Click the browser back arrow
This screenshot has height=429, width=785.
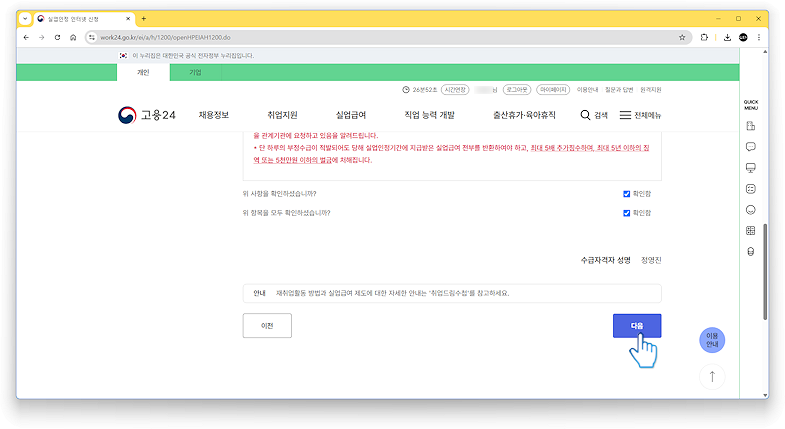coord(26,38)
